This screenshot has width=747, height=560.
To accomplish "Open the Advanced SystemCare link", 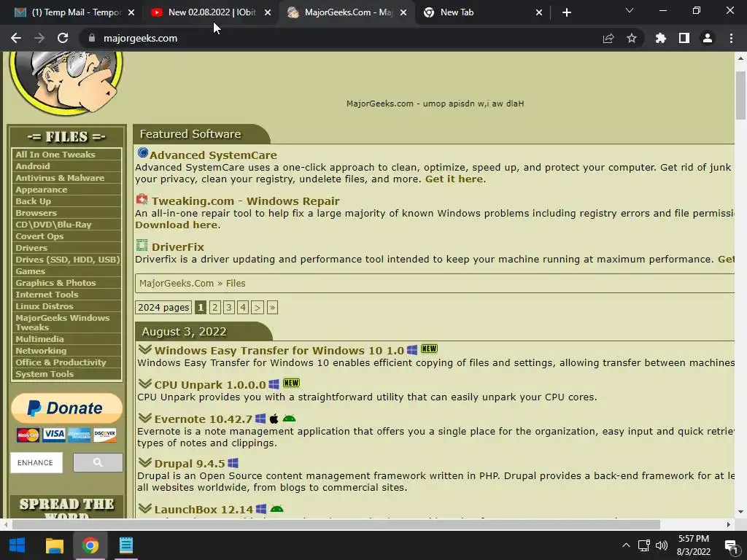I will tap(213, 155).
